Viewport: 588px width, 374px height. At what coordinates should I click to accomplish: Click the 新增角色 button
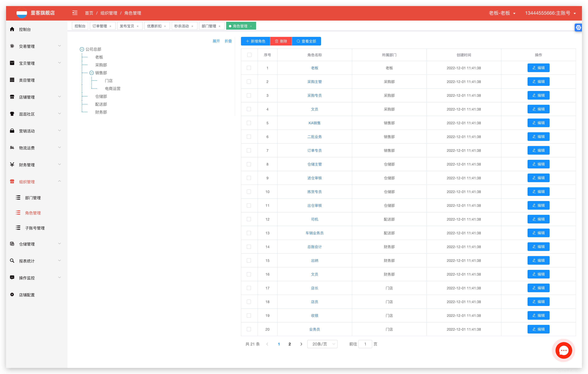tap(255, 41)
